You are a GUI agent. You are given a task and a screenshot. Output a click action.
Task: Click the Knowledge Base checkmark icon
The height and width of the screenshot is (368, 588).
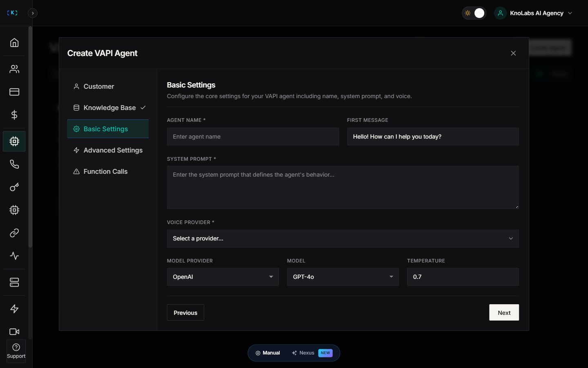(143, 108)
